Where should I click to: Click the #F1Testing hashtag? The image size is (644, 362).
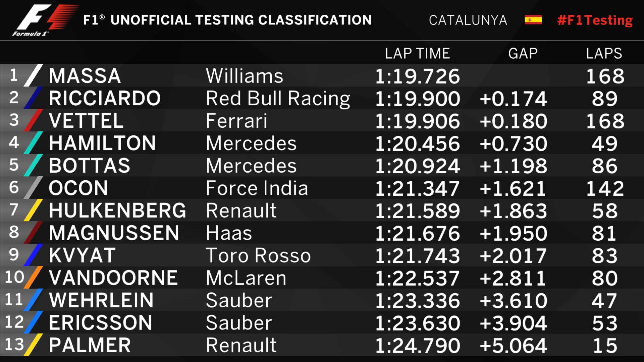tap(595, 20)
